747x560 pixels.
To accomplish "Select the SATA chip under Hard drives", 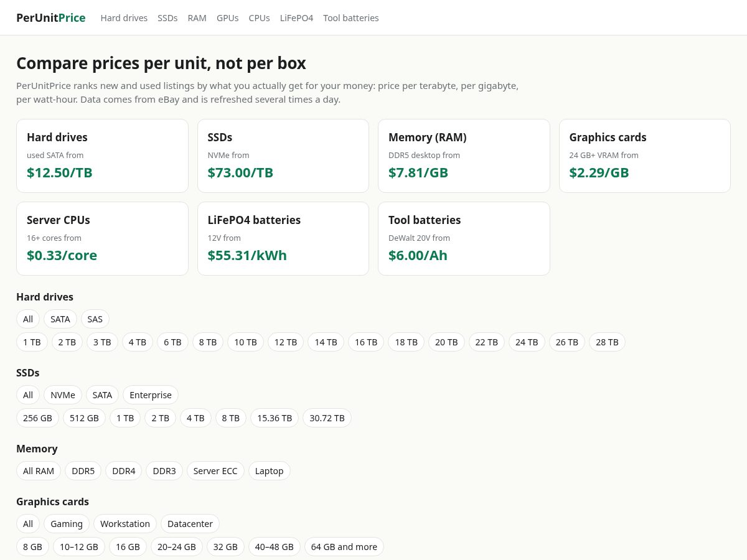I will click(x=60, y=319).
